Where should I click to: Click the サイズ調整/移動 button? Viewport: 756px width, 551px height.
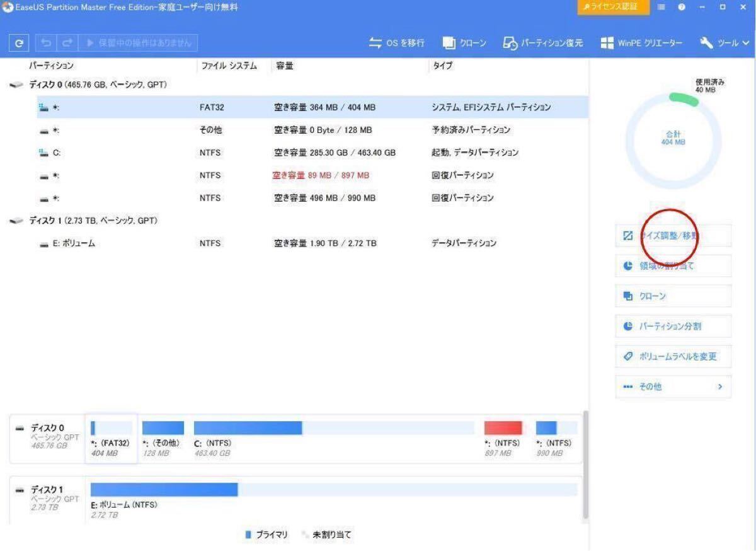673,236
